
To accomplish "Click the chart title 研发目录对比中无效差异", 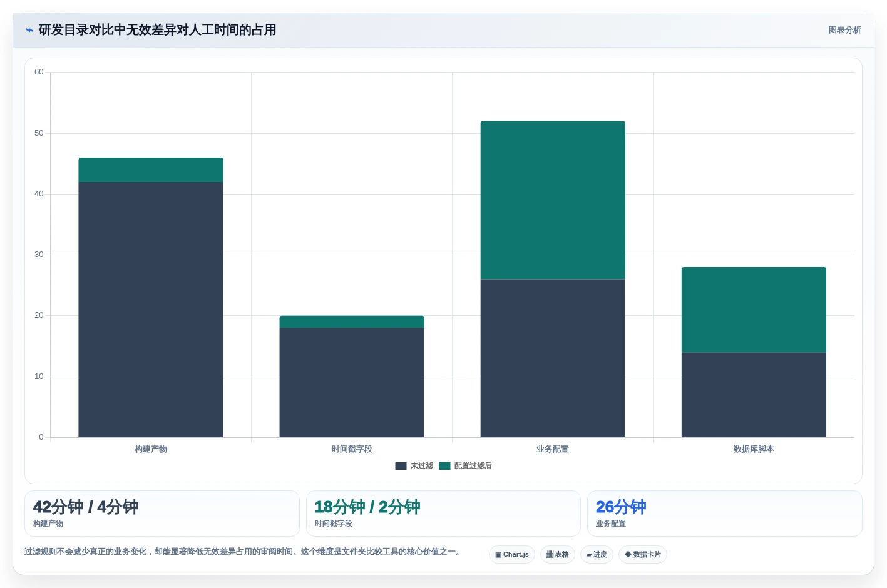I will click(x=158, y=30).
